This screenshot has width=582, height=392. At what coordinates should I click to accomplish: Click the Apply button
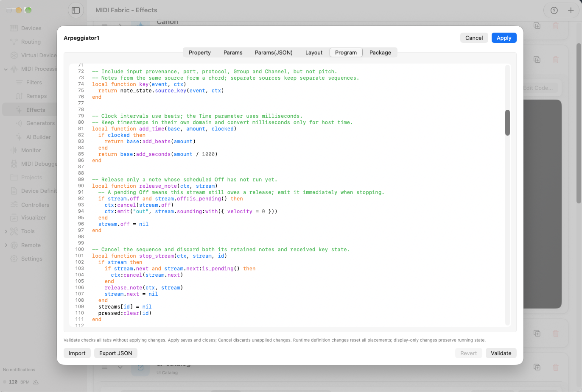(x=504, y=38)
